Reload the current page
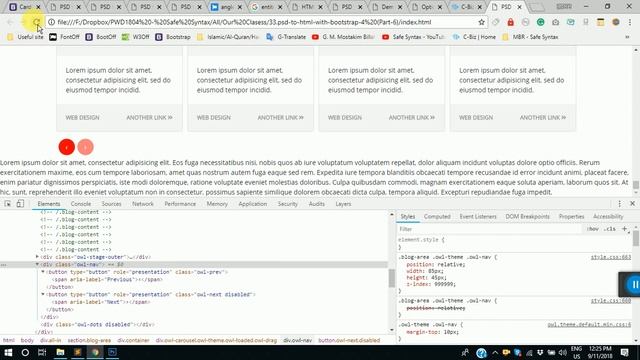Image resolution: width=640 pixels, height=360 pixels. pyautogui.click(x=37, y=22)
